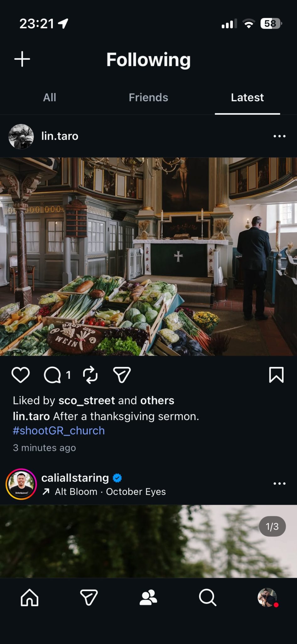Share lin.taro's post via send icon
Image resolution: width=297 pixels, height=644 pixels.
122,375
